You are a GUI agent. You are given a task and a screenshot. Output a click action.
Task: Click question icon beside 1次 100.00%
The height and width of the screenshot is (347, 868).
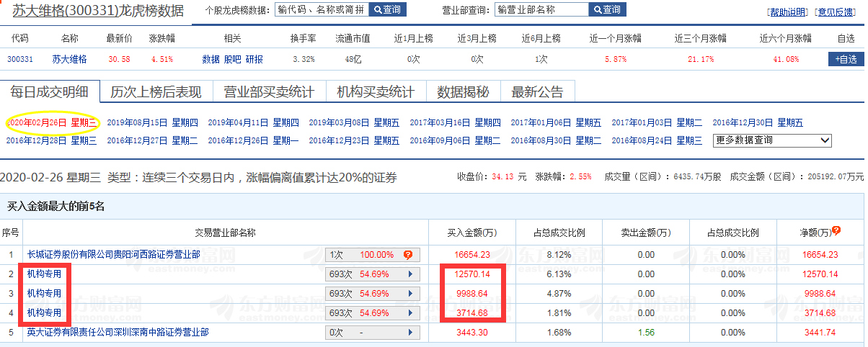[408, 255]
